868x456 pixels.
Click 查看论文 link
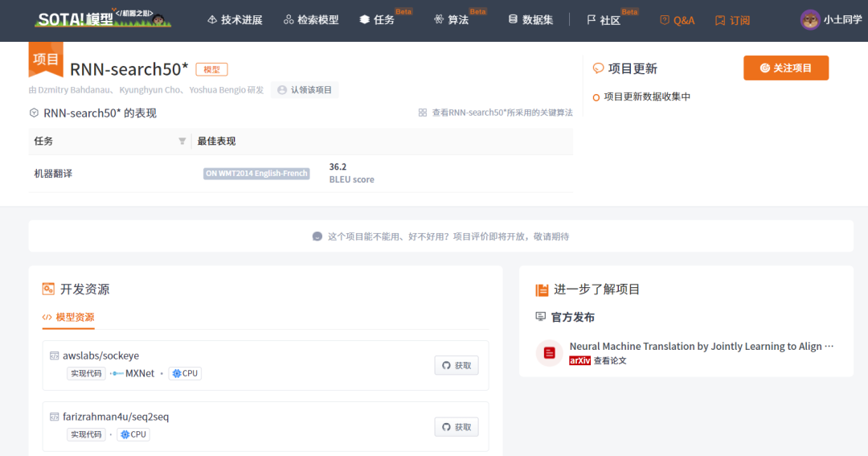[x=610, y=361]
